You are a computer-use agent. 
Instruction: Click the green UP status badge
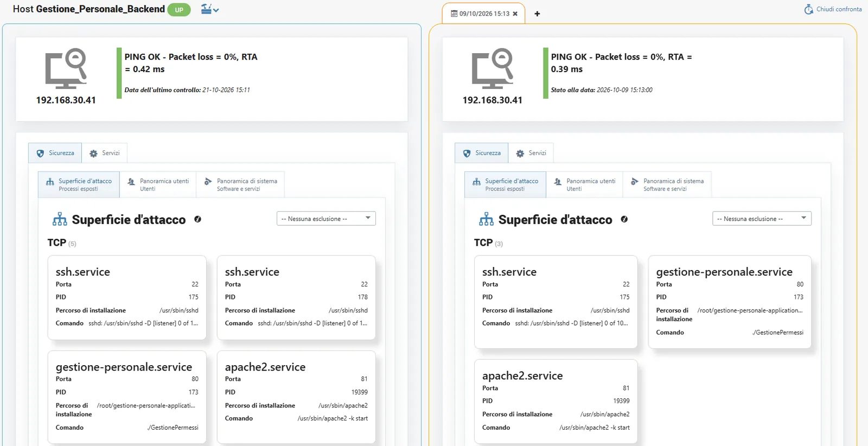pos(179,10)
